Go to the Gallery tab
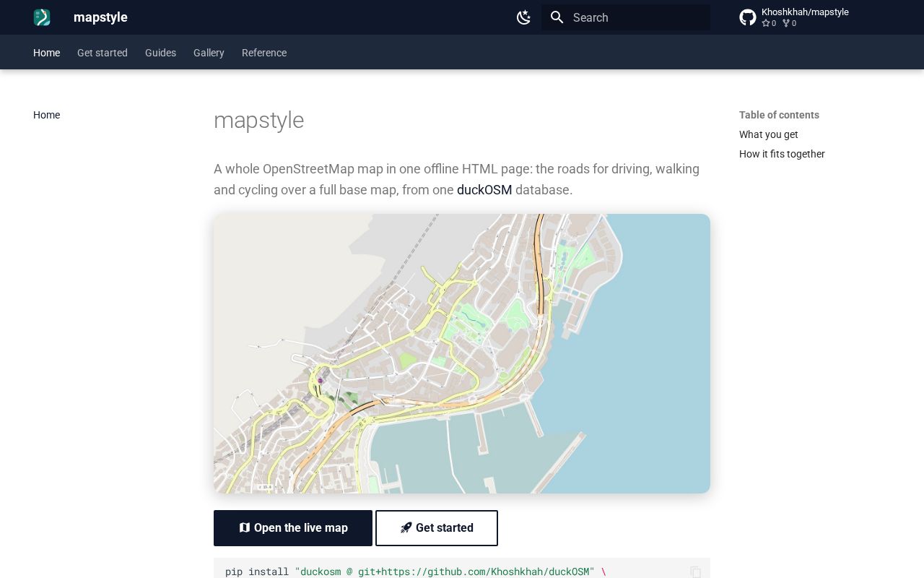 [x=209, y=53]
